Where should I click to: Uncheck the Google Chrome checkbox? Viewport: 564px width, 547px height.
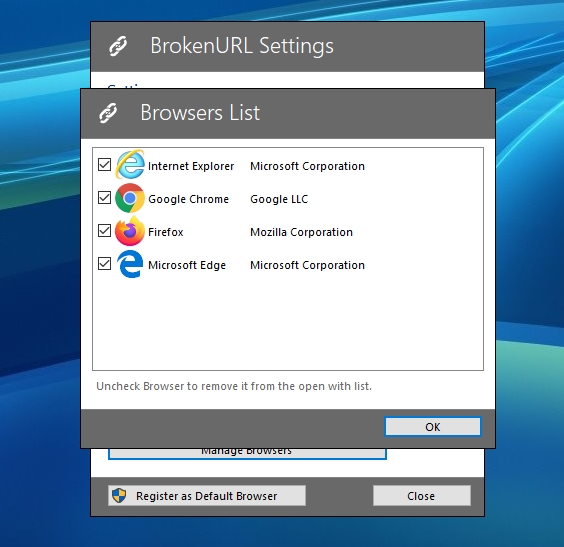[104, 197]
